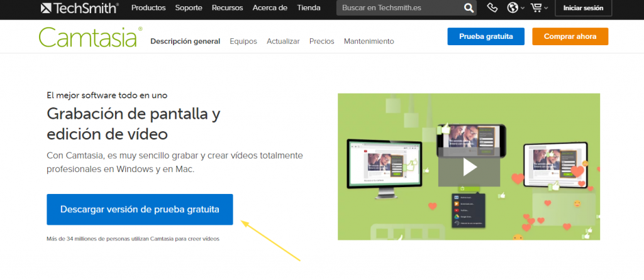The width and height of the screenshot is (644, 280).
Task: Click the Prueba gratuita button
Action: tap(486, 36)
